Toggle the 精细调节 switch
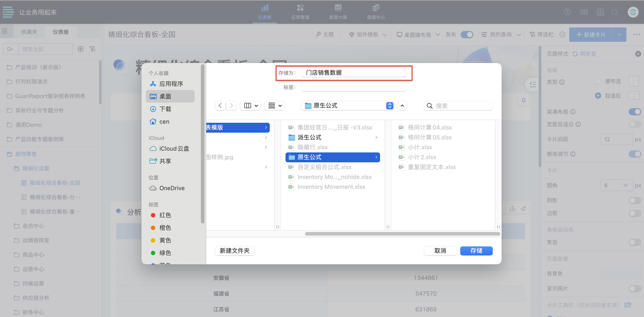The image size is (644, 317). click(635, 154)
